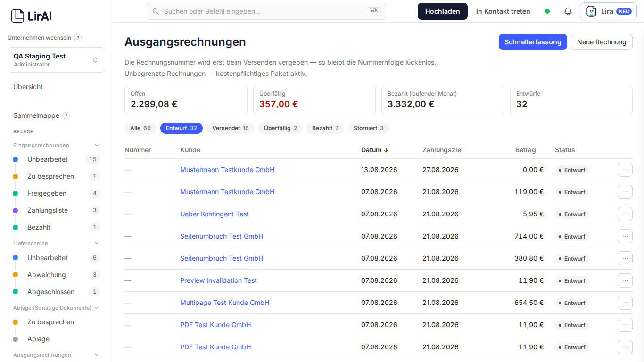Screen dimensions: 644x362
Task: Click the date 13.08.2026
Action: tap(379, 170)
